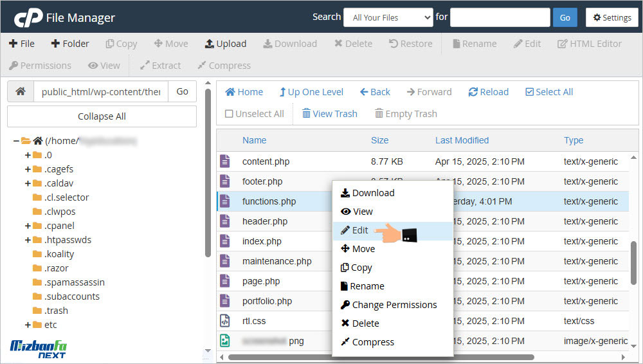Reload the file listing
The image size is (643, 364).
click(x=488, y=92)
